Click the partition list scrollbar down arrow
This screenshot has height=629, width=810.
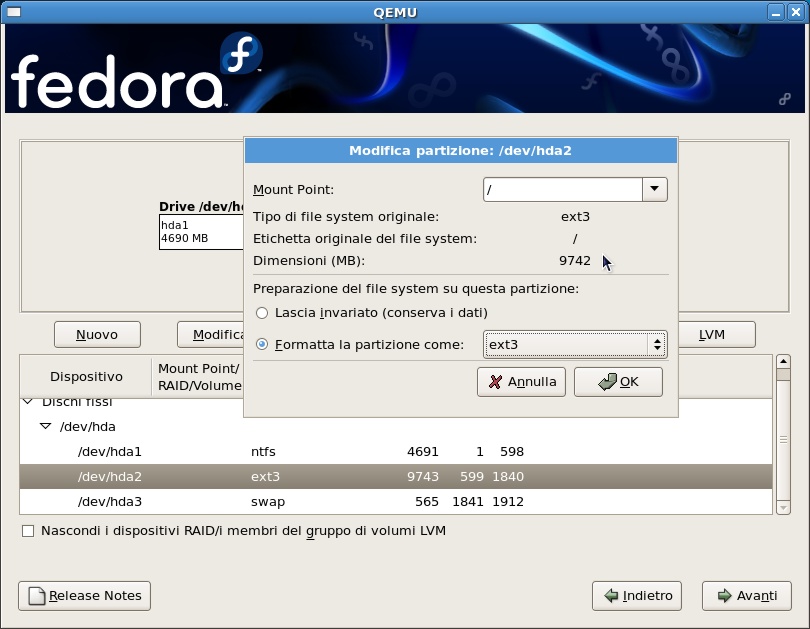pyautogui.click(x=783, y=508)
